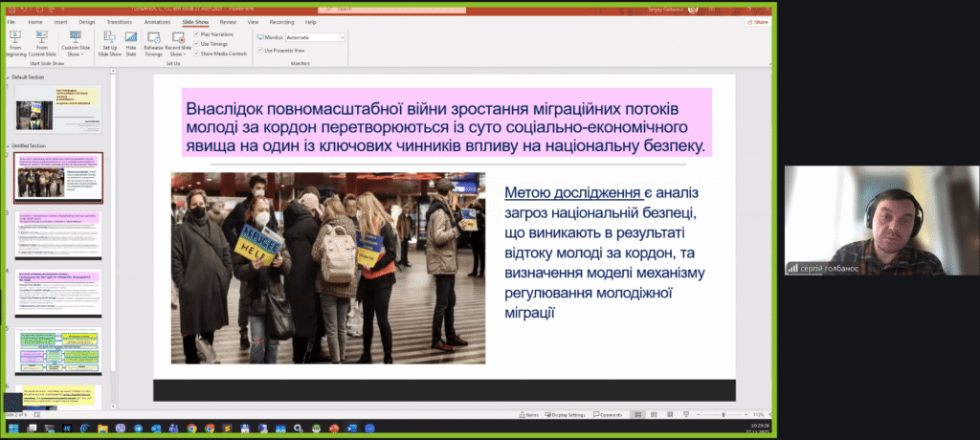
Task: Switch to Reading View in status bar
Action: coord(669,414)
